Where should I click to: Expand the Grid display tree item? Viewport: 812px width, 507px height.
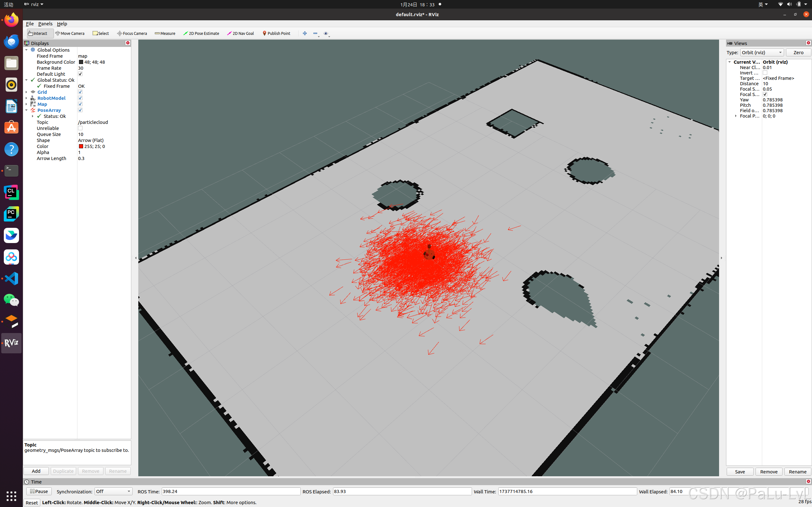pos(27,92)
